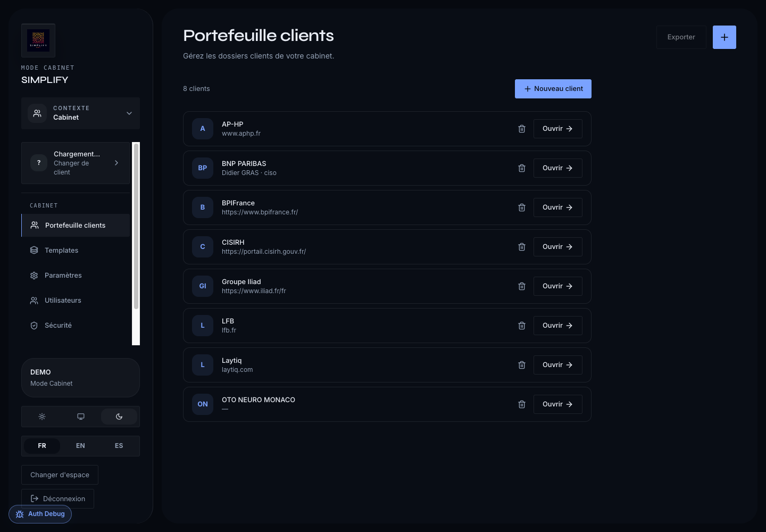Click Ouvrir on the LFB row

coord(558,326)
